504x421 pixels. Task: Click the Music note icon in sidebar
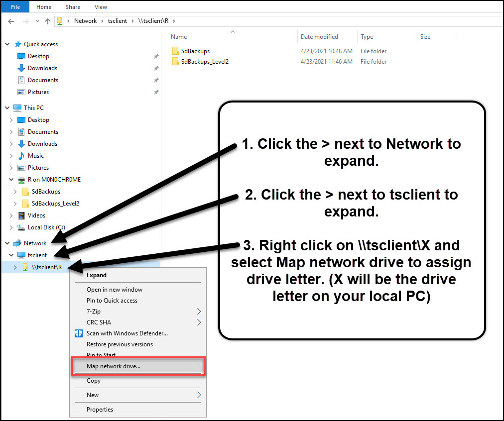pos(21,156)
